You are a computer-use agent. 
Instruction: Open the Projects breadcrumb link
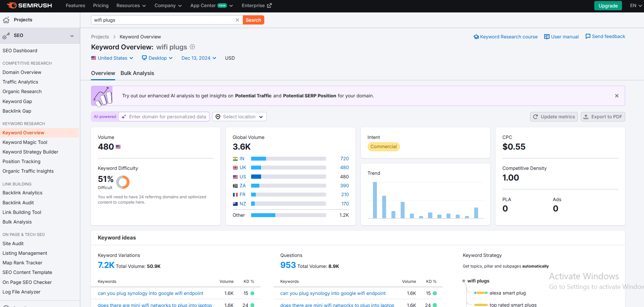[100, 37]
